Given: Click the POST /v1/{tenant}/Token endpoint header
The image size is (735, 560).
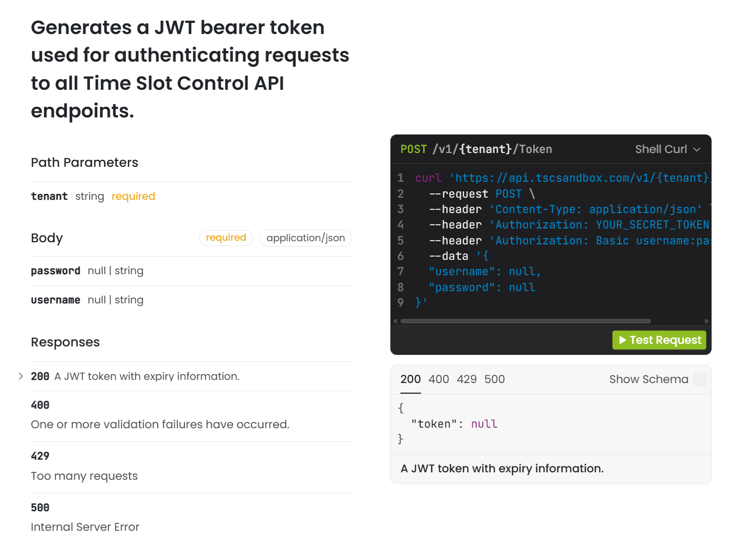Looking at the screenshot, I should click(x=476, y=149).
